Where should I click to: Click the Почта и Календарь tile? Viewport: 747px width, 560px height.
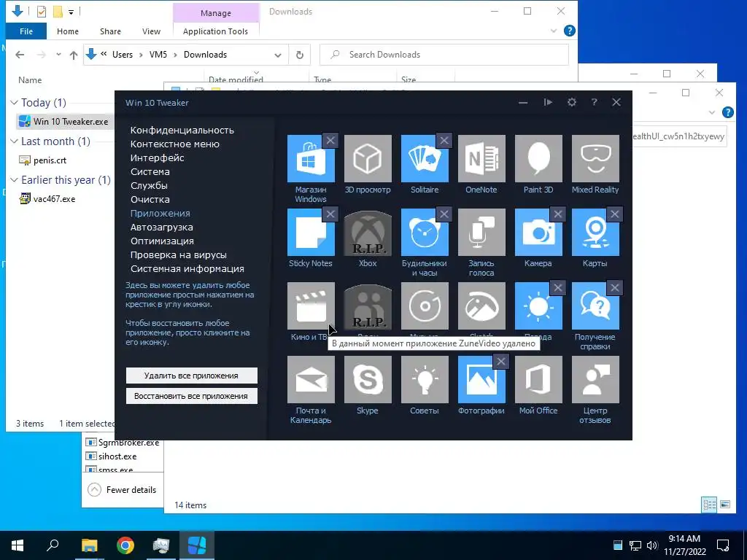point(311,379)
